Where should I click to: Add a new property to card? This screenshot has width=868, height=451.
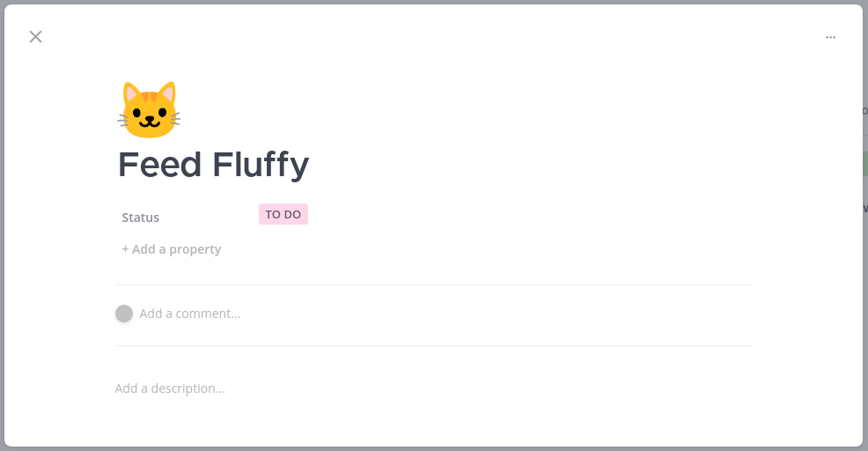[x=171, y=249]
